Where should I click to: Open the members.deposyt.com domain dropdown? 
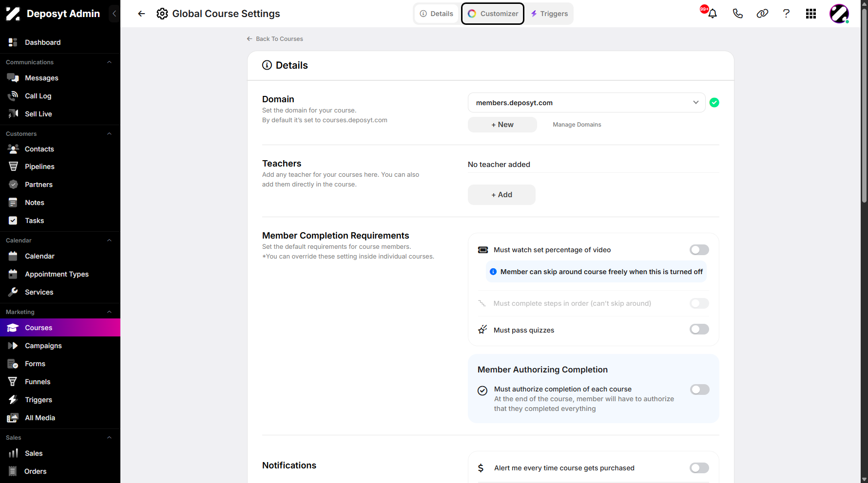pyautogui.click(x=586, y=103)
